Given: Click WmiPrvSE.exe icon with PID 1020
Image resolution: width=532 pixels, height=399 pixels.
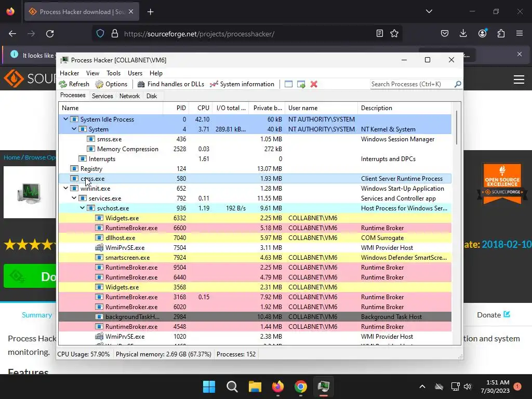Looking at the screenshot, I should coord(99,336).
